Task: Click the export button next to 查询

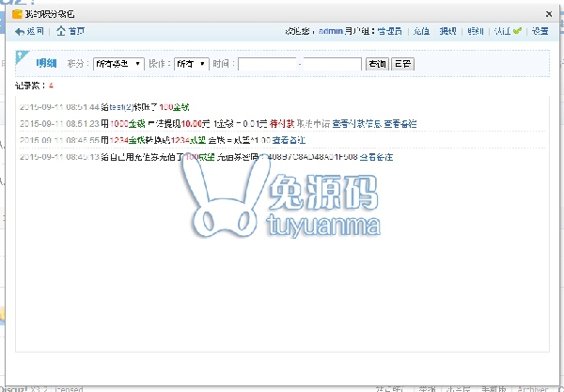Action: (x=401, y=64)
